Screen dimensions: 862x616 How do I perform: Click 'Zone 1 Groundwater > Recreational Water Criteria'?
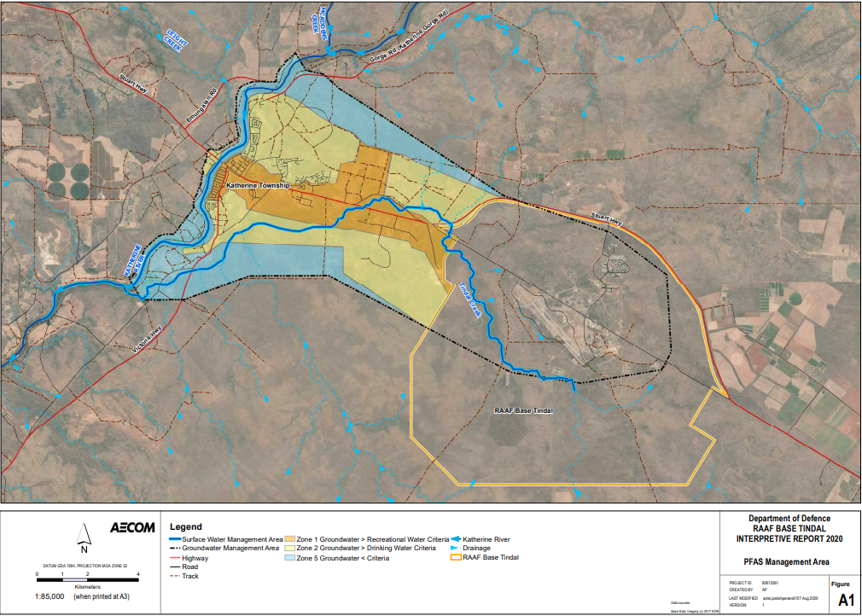[x=373, y=539]
